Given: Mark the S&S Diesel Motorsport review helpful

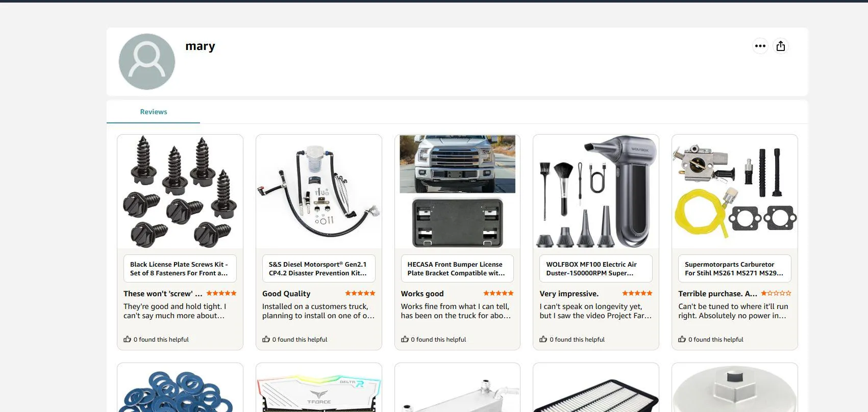Looking at the screenshot, I should [x=266, y=339].
